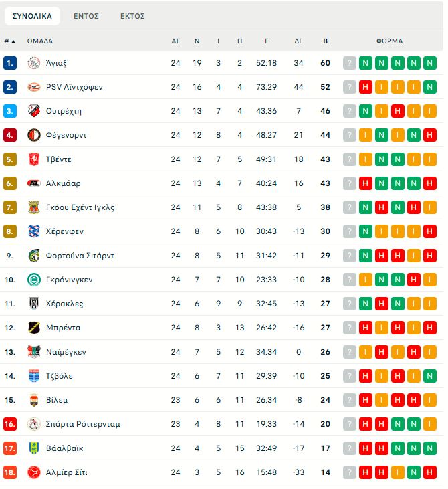Screen dimensions: 448x489
Task: Click the Twente club crest icon
Action: [x=34, y=159]
